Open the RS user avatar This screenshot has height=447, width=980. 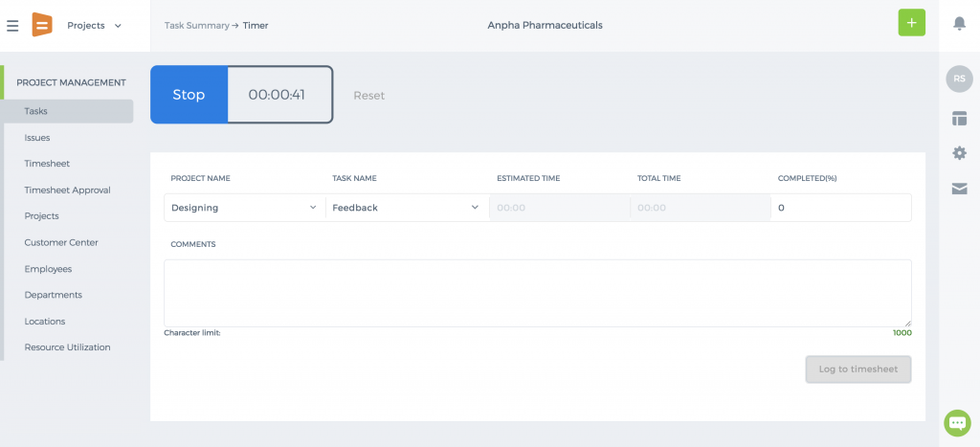tap(959, 78)
